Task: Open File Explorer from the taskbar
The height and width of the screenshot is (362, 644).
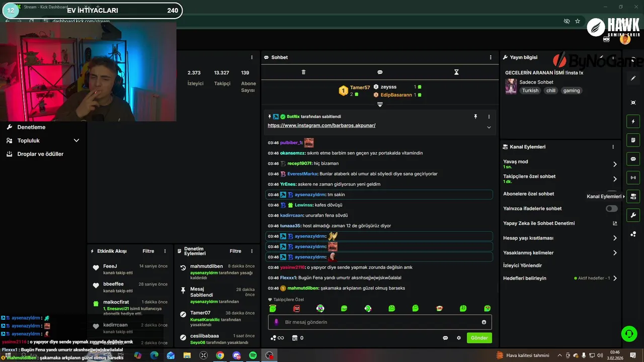Action: pos(187,355)
